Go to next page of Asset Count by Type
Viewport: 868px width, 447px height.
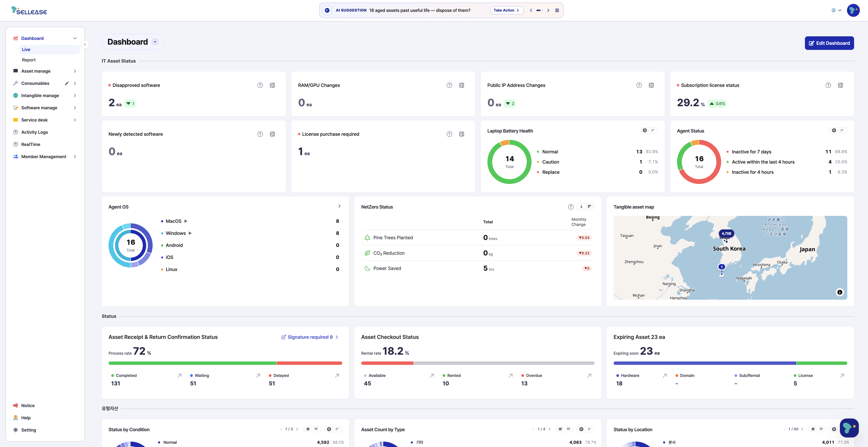549,429
